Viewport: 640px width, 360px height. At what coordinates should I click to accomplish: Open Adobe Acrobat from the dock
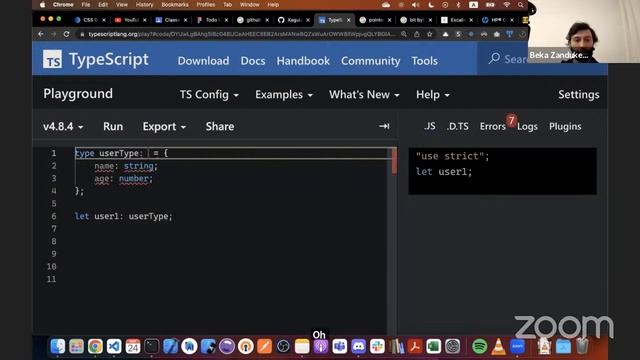click(x=415, y=347)
